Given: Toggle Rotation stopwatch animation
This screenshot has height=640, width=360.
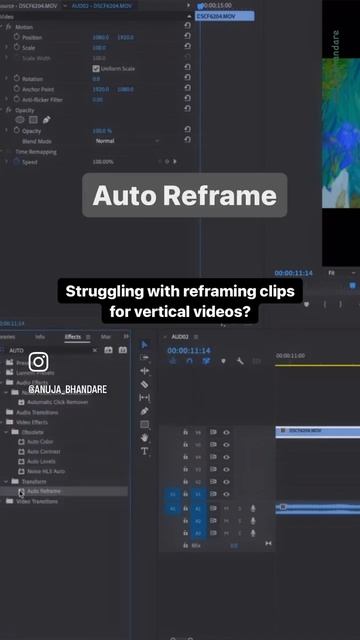Looking at the screenshot, I should pos(17,78).
